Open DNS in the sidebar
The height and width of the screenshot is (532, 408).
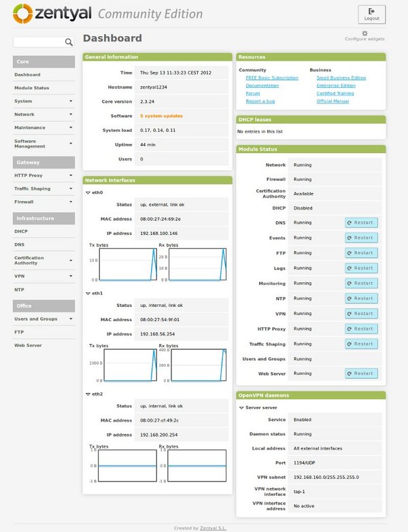tap(19, 245)
